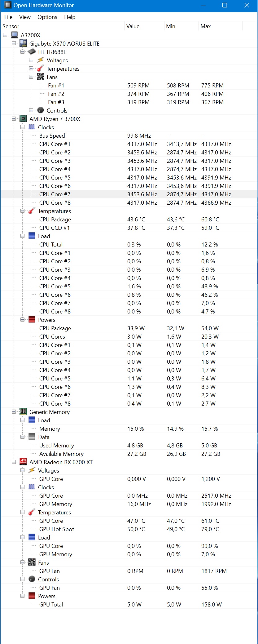
Task: Click the Generic Memory RAM icon
Action: click(23, 411)
